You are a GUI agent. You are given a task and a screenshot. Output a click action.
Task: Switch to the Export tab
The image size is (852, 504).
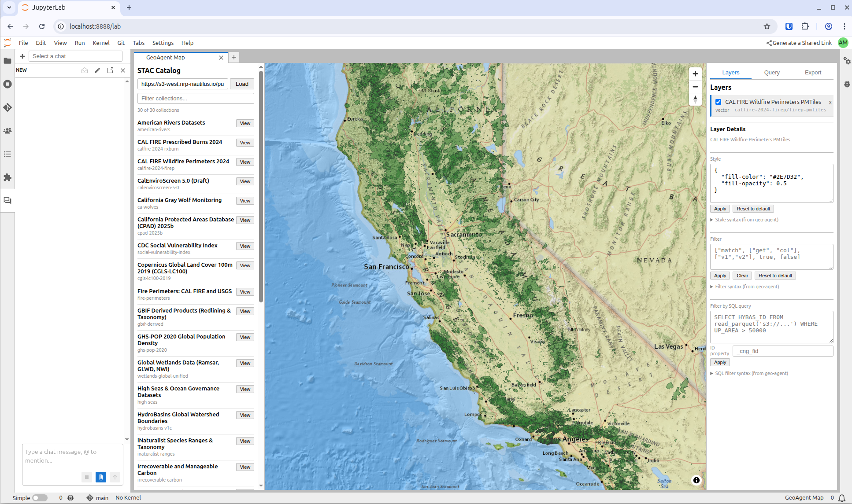point(813,73)
